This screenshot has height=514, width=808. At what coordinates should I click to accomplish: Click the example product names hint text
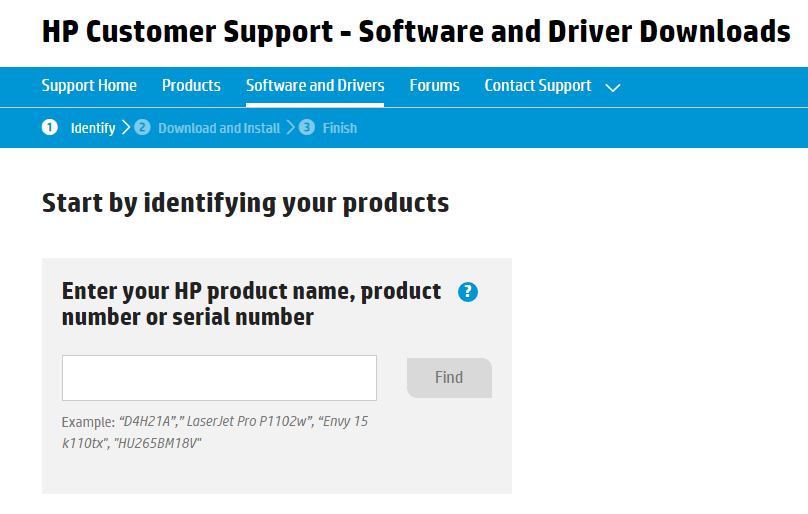(215, 432)
